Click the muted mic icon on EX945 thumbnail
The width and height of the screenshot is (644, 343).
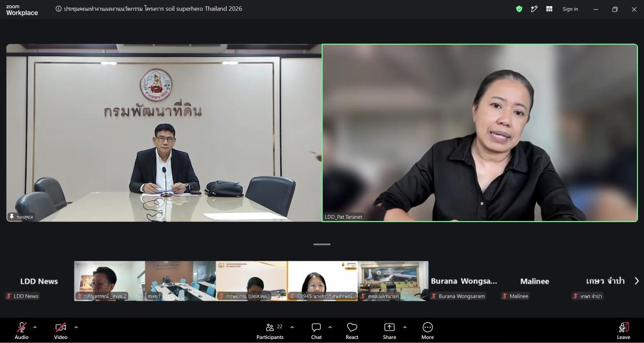[292, 296]
